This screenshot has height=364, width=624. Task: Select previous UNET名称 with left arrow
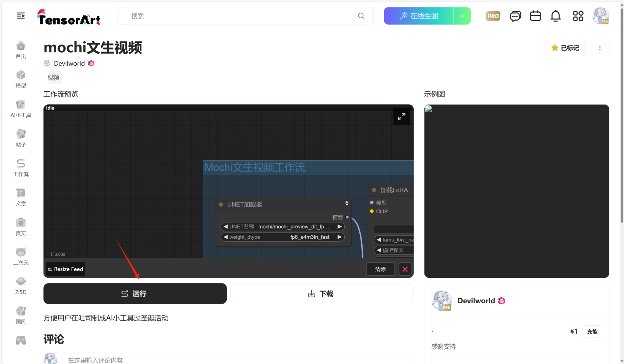[226, 226]
